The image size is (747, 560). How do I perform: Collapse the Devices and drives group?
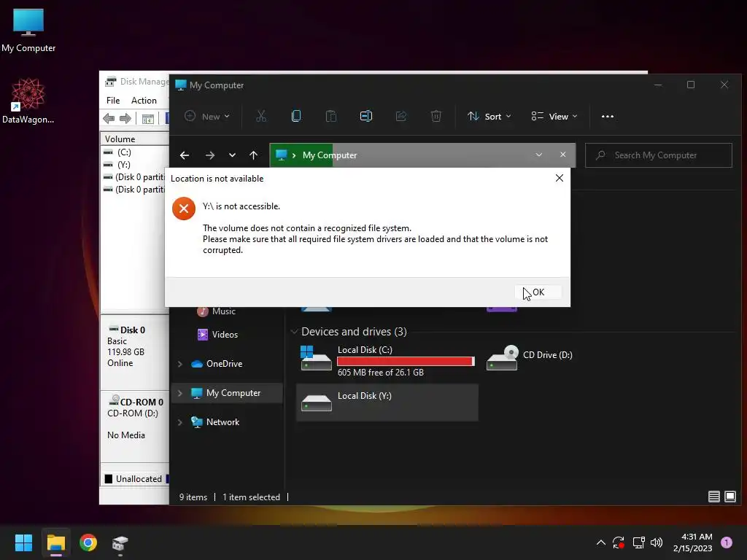[294, 332]
